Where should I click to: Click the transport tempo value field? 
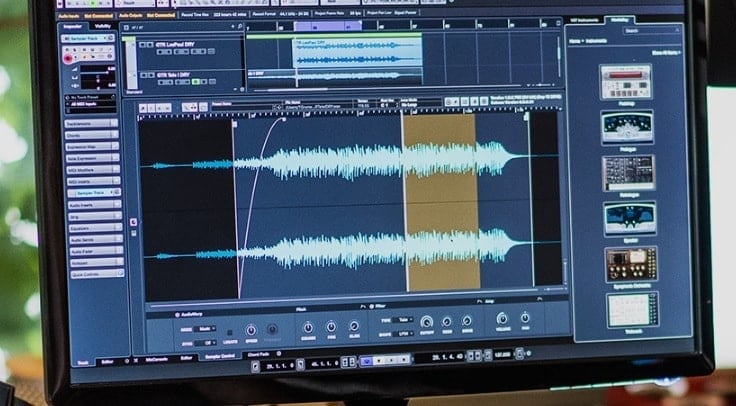tap(503, 354)
